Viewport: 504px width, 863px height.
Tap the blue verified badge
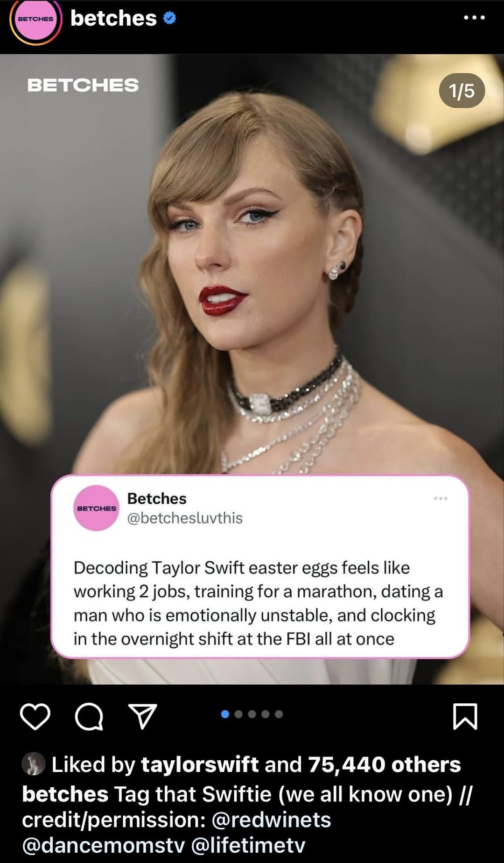click(169, 18)
